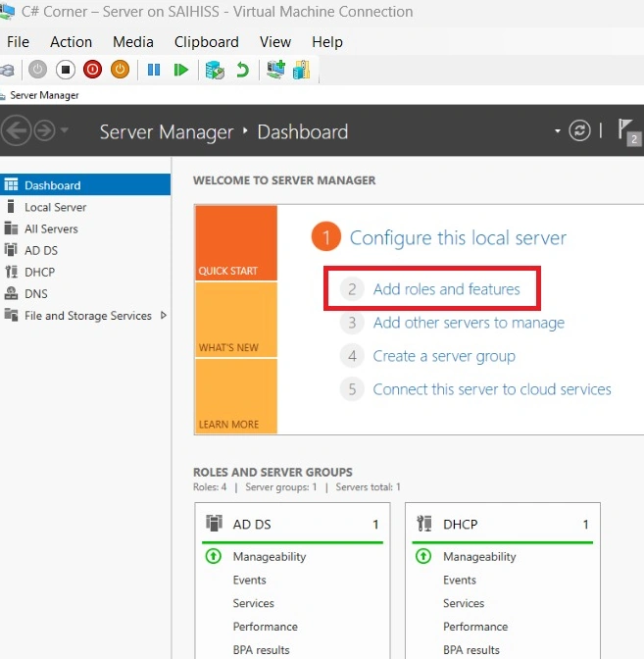Click the Share toolbar icon
This screenshot has width=644, height=659.
pos(301,70)
